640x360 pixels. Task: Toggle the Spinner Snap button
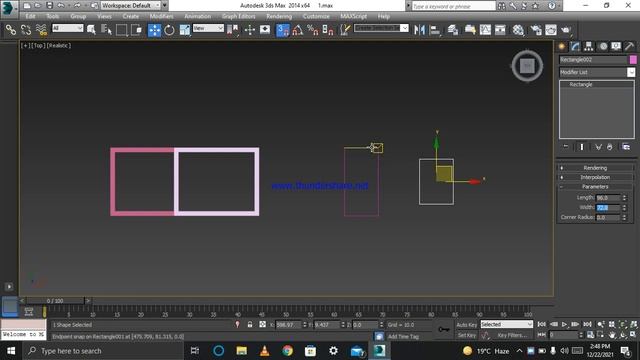point(328,30)
